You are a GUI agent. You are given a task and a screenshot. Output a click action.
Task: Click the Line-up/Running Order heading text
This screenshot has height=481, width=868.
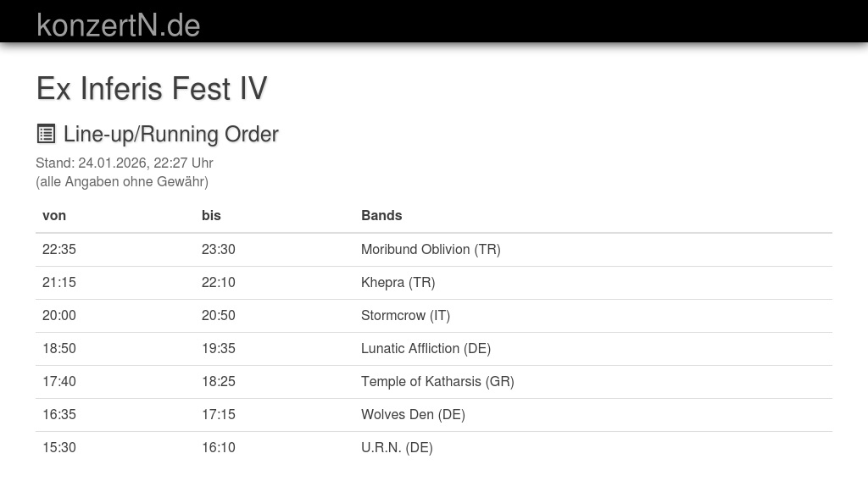click(x=170, y=134)
